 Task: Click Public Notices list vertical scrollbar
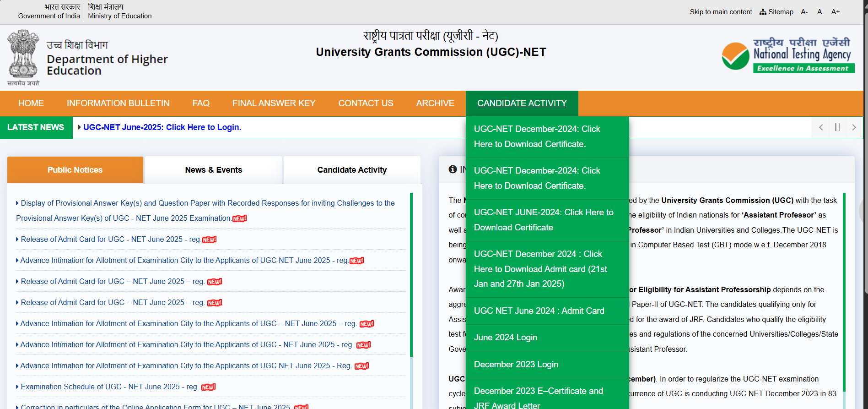point(411,275)
